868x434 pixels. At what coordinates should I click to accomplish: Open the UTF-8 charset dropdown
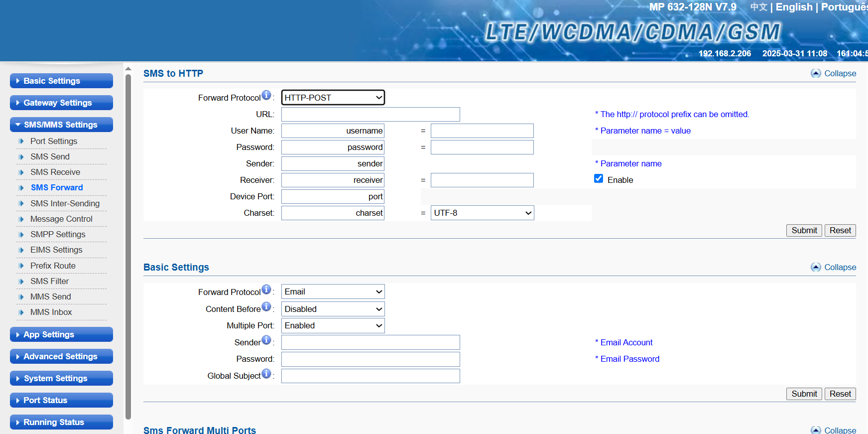pos(482,213)
